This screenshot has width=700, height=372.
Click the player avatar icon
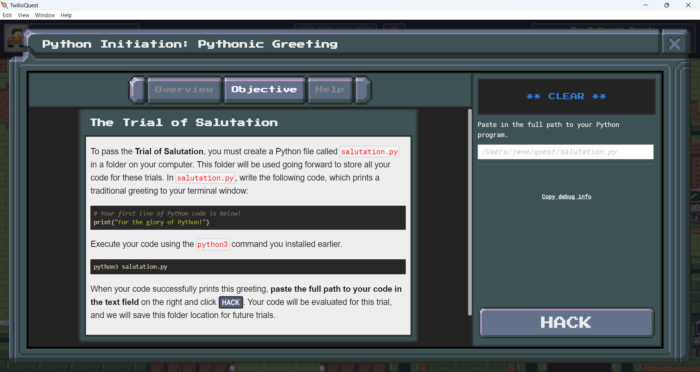coord(16,38)
